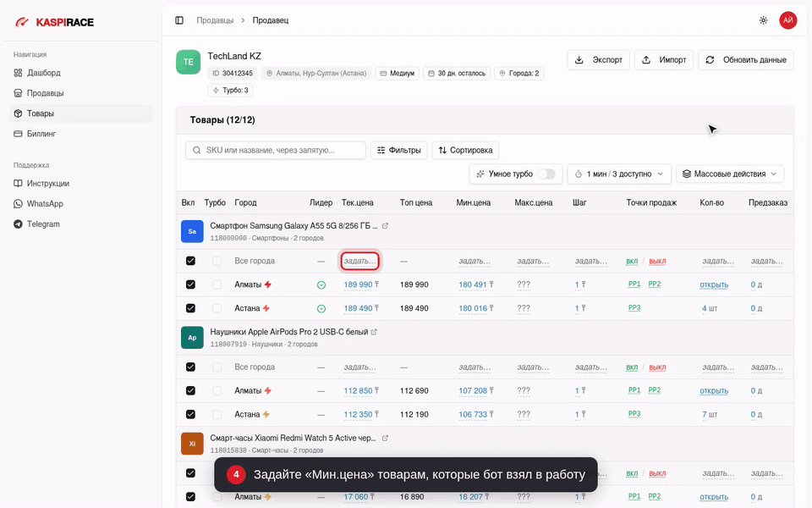
Task: Open Telegram support link
Action: (81, 224)
